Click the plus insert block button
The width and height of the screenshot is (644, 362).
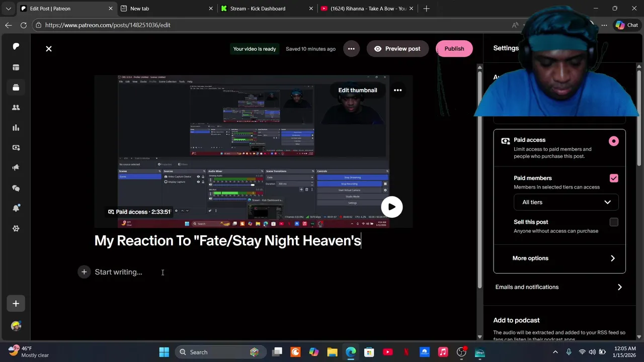[84, 272]
